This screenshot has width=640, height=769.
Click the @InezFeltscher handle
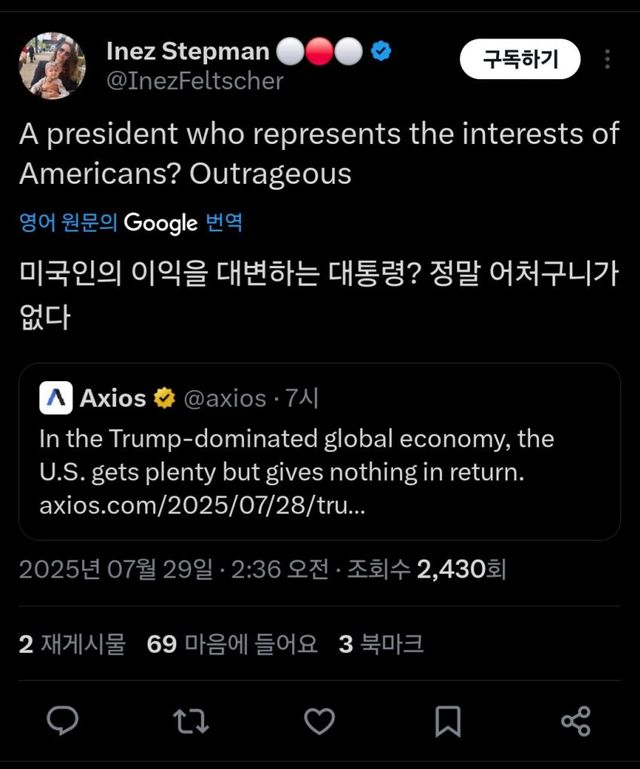tap(194, 81)
